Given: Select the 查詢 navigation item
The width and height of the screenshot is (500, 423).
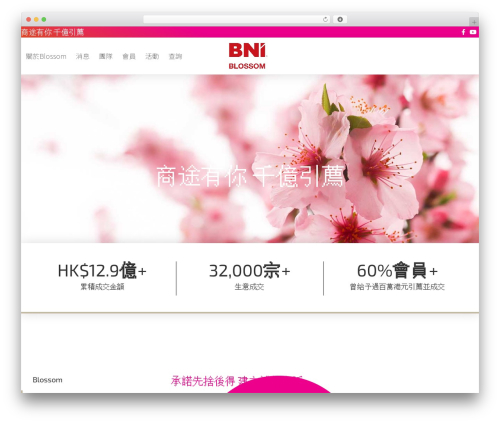Looking at the screenshot, I should [x=175, y=56].
